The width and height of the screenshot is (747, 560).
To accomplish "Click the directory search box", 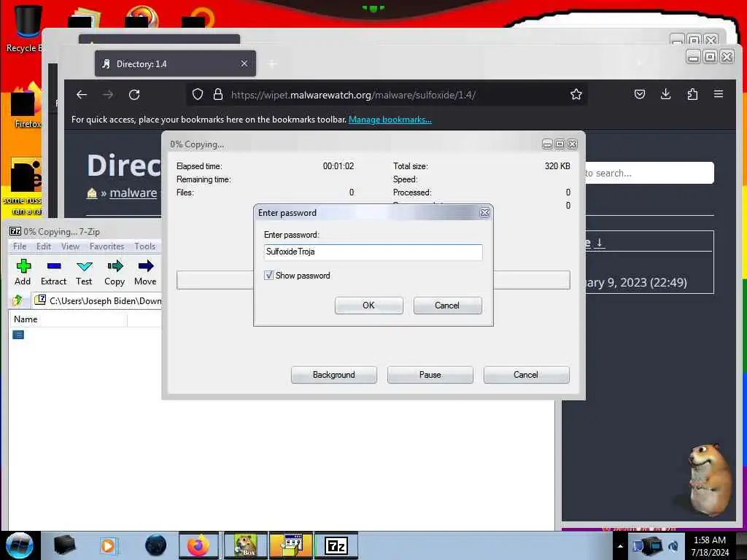I will click(649, 173).
